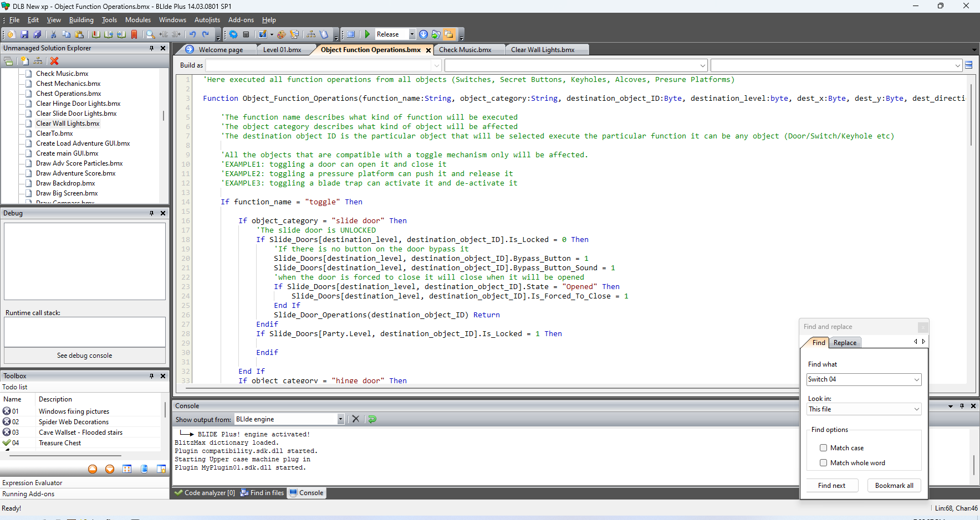Toggle status icon of todo item 01
This screenshot has width=980, height=520.
pos(7,411)
